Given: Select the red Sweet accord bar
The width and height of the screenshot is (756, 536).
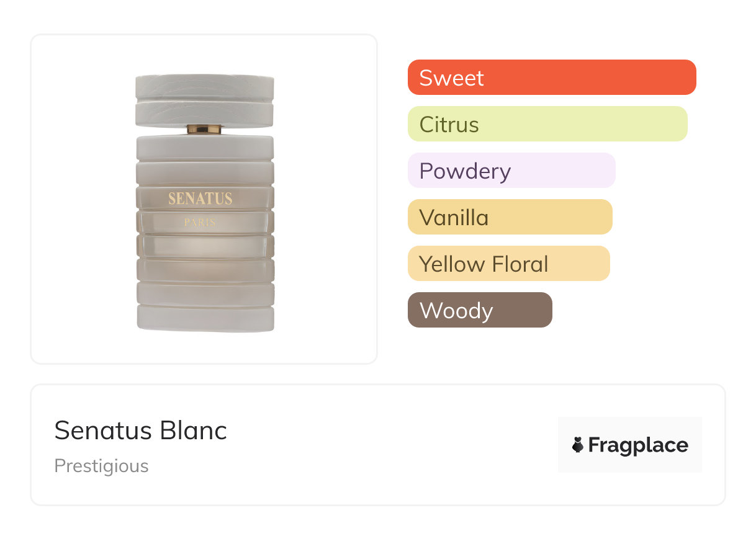Looking at the screenshot, I should point(551,78).
